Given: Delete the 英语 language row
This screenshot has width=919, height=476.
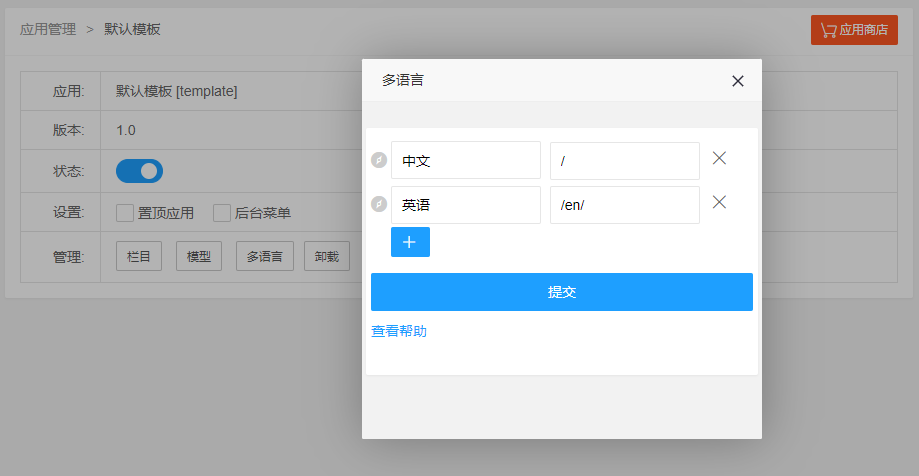Looking at the screenshot, I should [718, 202].
